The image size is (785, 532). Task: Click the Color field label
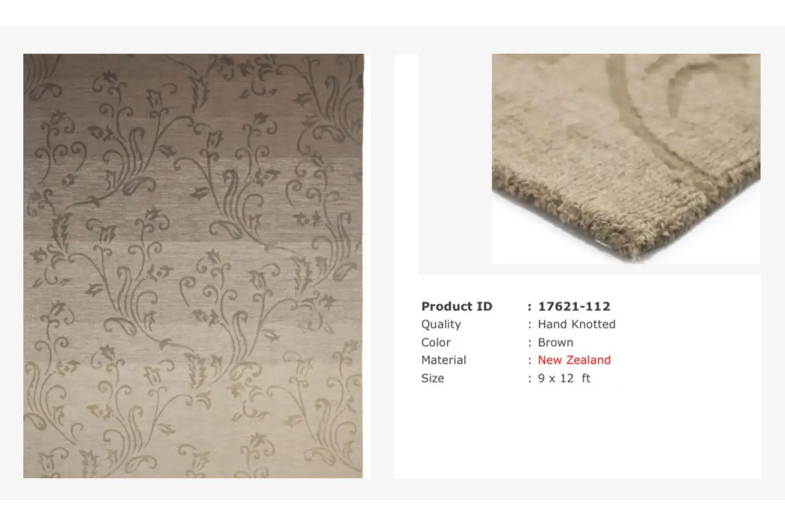436,342
